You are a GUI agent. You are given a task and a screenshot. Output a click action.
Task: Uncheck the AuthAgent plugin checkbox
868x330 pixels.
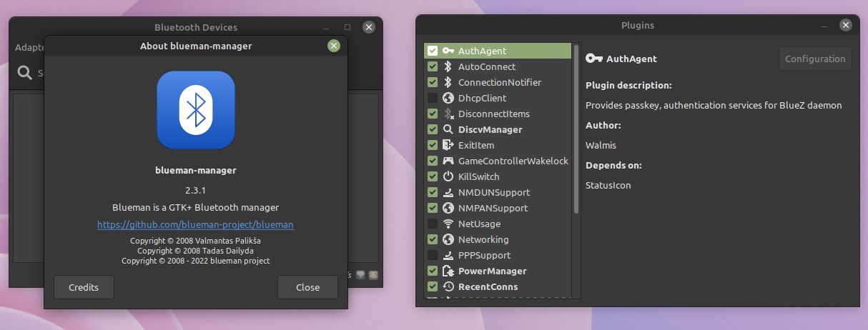point(433,51)
